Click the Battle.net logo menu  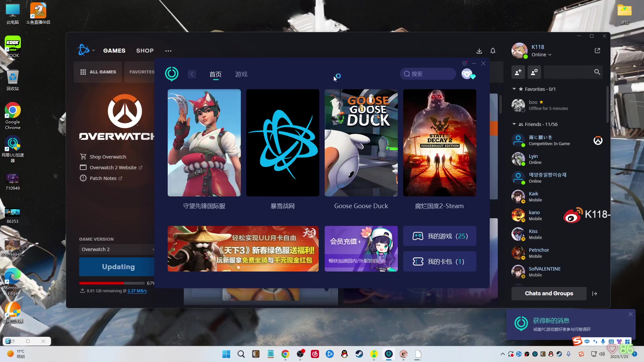(84, 50)
